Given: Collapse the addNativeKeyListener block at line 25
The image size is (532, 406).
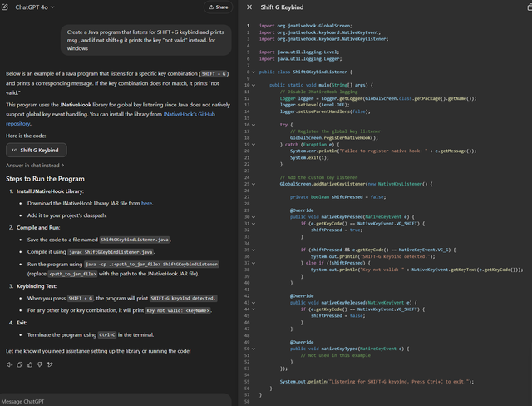Looking at the screenshot, I should coord(254,184).
